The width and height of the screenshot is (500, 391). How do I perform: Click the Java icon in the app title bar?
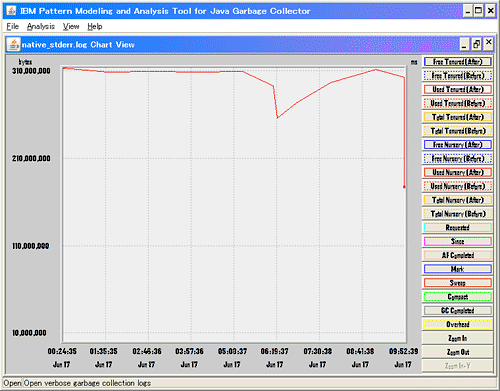tap(11, 11)
